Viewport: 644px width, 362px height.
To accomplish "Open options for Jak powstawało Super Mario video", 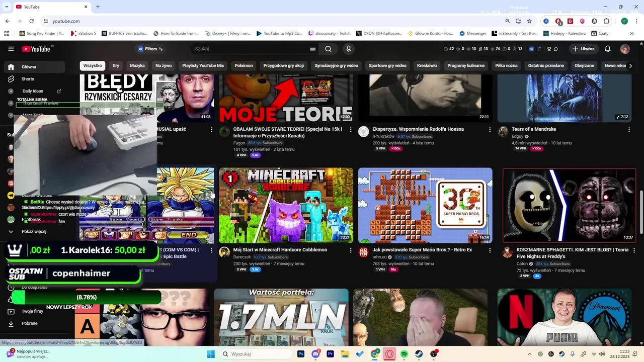I will pyautogui.click(x=490, y=250).
